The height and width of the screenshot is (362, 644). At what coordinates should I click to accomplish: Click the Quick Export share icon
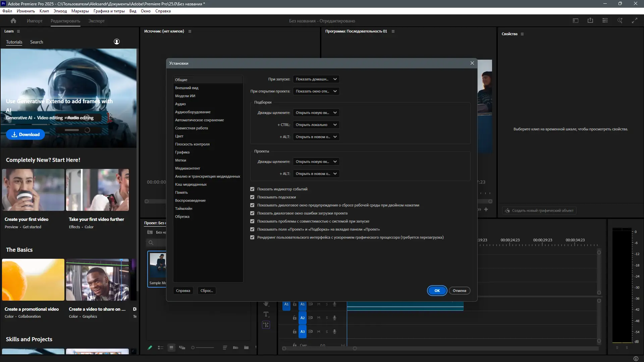pos(590,20)
